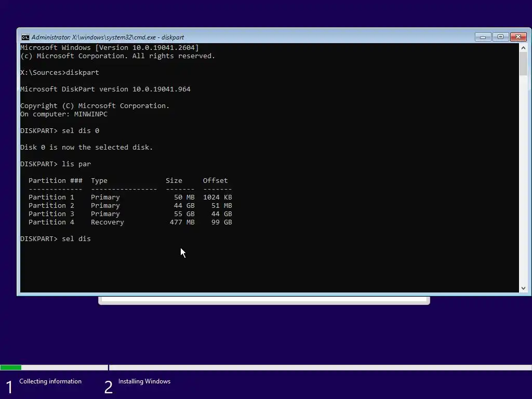
Task: Maximize the command prompt window
Action: [x=500, y=37]
